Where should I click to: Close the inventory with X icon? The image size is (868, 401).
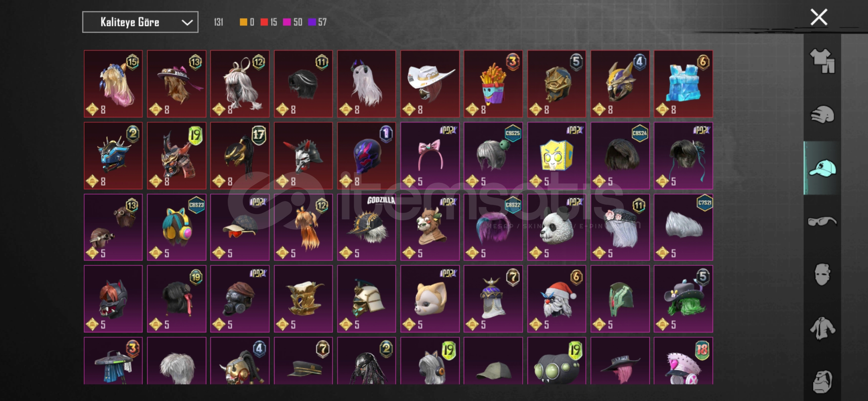819,17
